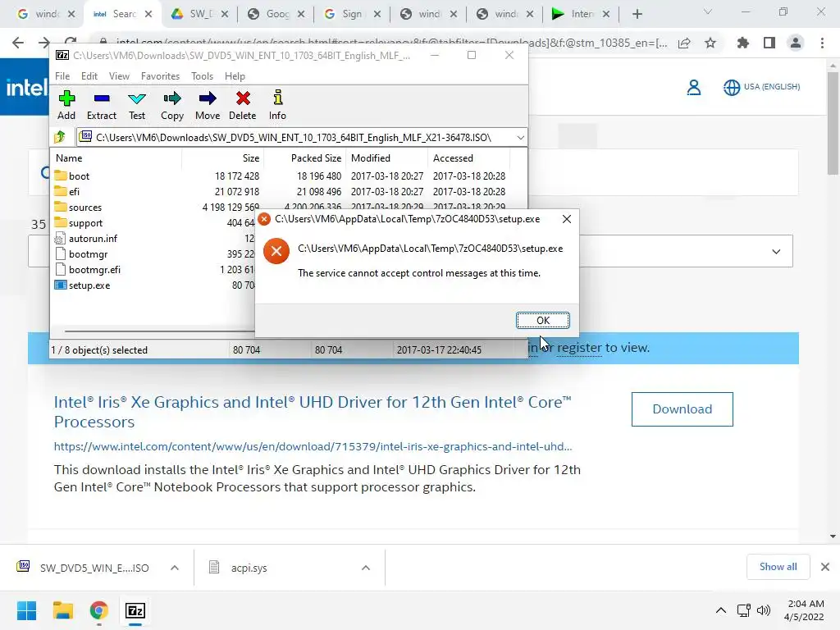Sort by the Name column header

[69, 158]
